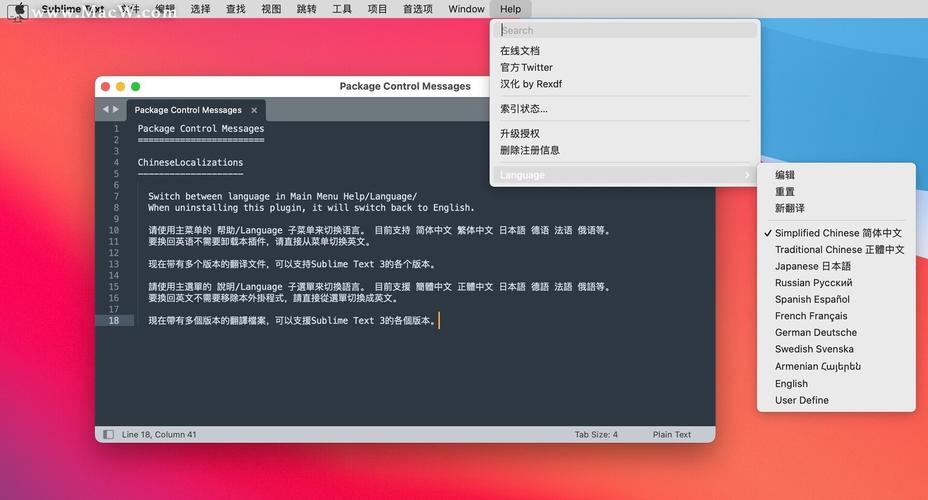928x500 pixels.
Task: Close the Help menu in menu bar
Action: (x=510, y=9)
